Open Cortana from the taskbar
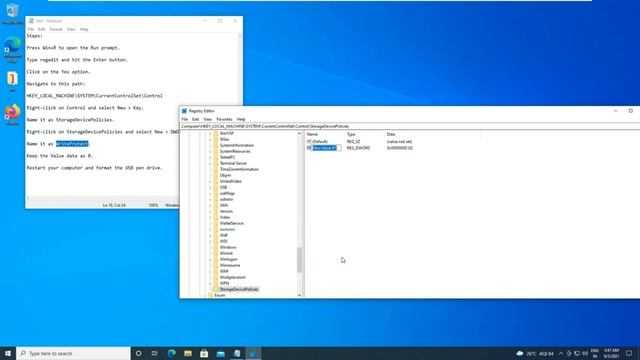 tap(138, 353)
